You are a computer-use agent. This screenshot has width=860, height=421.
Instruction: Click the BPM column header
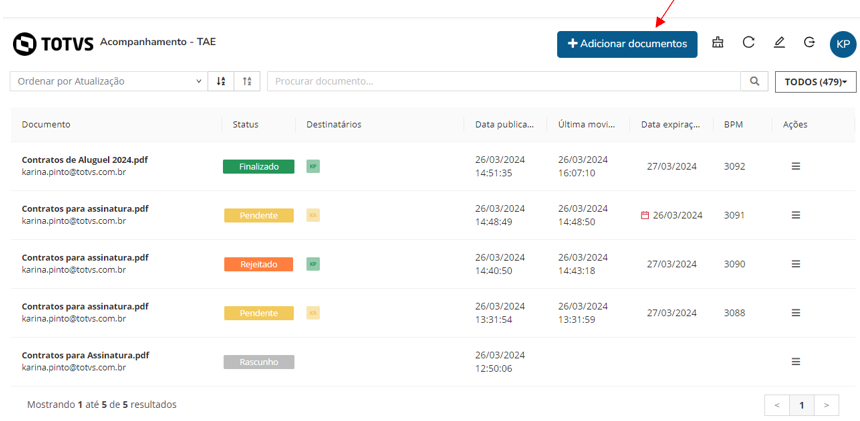[733, 124]
